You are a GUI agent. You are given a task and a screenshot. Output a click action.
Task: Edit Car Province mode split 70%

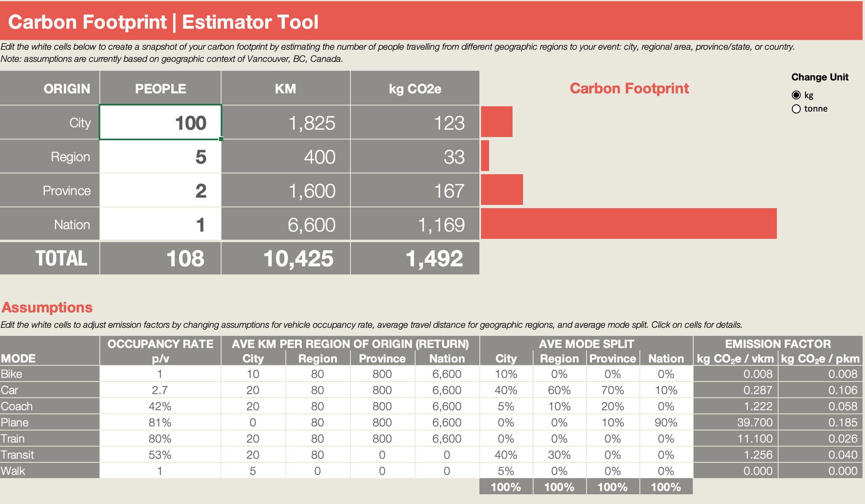[613, 390]
